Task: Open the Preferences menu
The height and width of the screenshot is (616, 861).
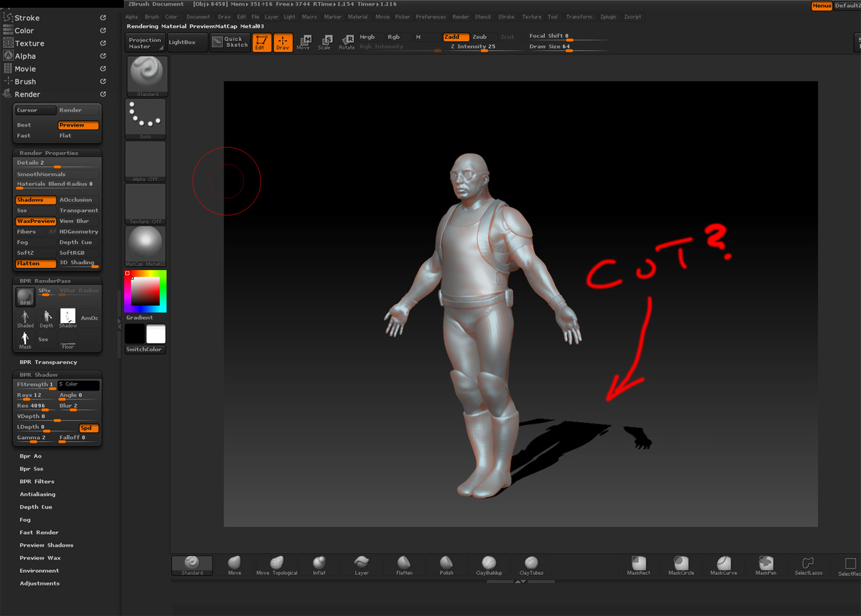Action: 431,17
